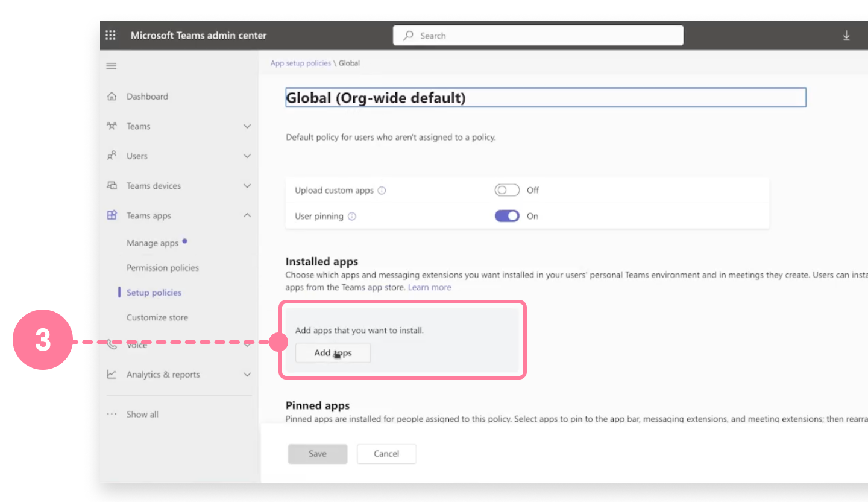Image resolution: width=868 pixels, height=502 pixels.
Task: Open Permission policies page
Action: [163, 268]
